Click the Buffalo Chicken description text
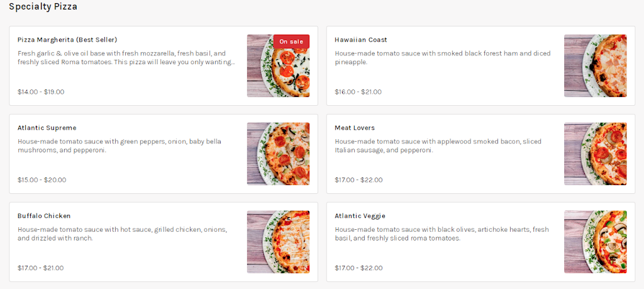The height and width of the screenshot is (289, 644). [122, 234]
